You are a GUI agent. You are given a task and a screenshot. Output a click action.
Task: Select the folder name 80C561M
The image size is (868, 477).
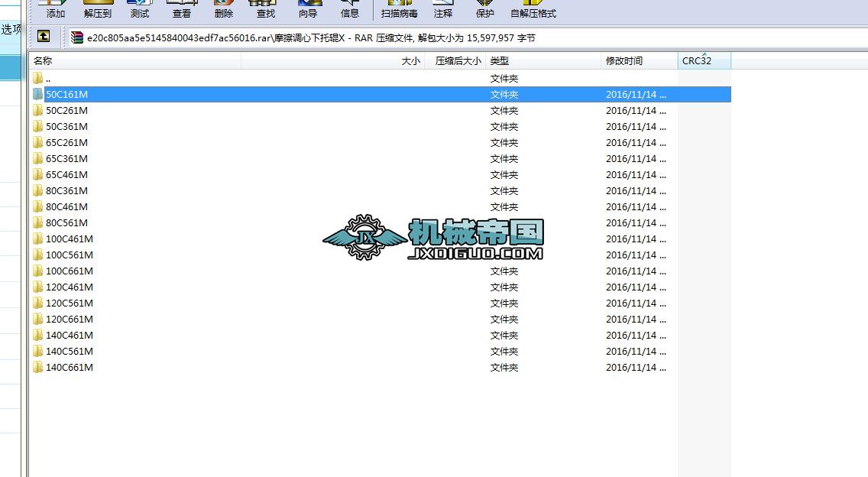[67, 223]
